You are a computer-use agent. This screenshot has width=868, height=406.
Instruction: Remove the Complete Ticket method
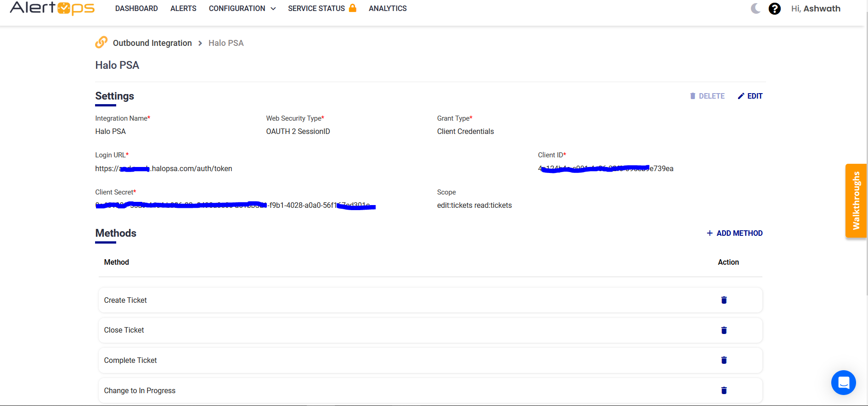point(724,360)
